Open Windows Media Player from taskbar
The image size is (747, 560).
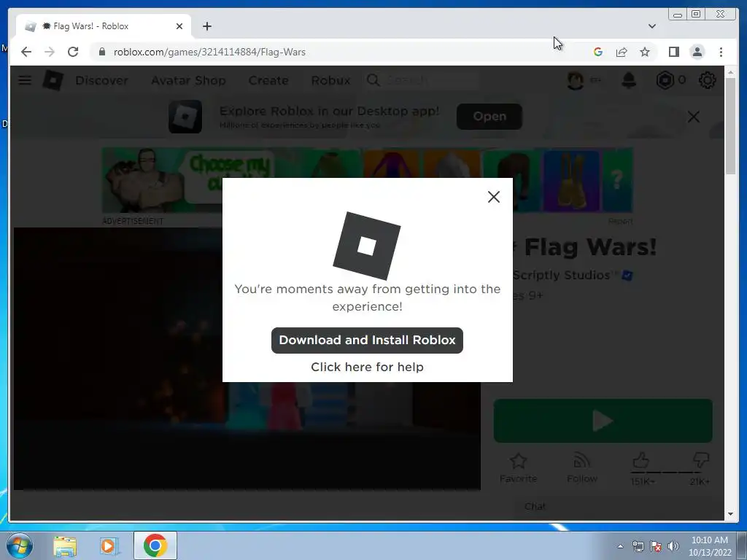[109, 546]
